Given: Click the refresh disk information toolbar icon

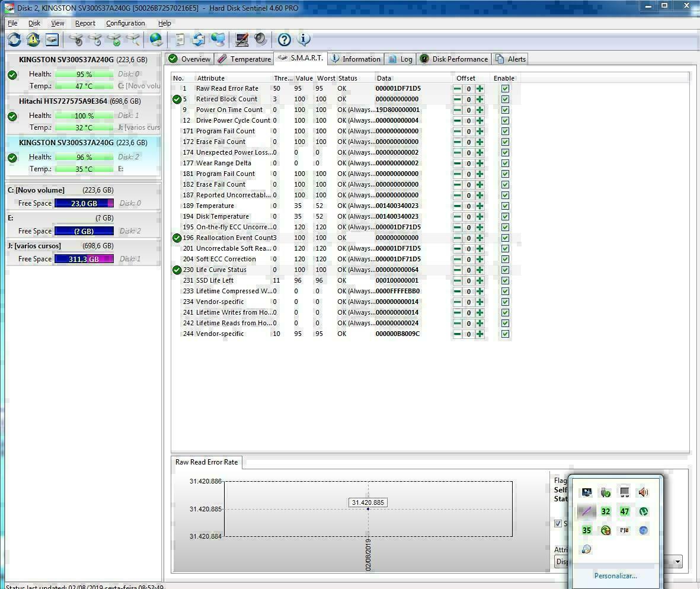Looking at the screenshot, I should point(14,40).
